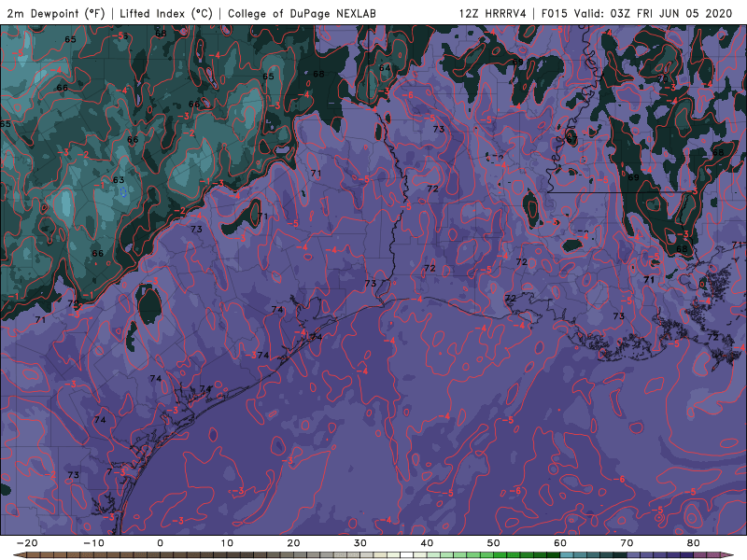Click the dewpoint value 64 on the map
Viewport: 747px width, 560px height.
pos(385,68)
